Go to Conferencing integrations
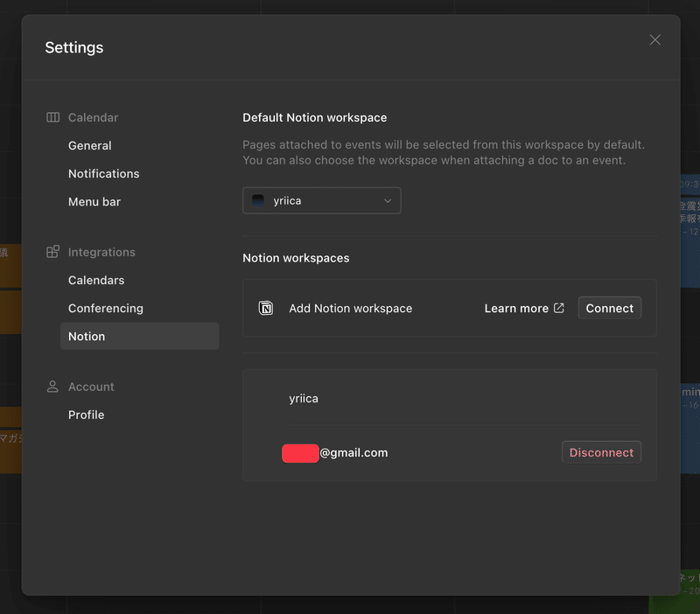 [105, 309]
